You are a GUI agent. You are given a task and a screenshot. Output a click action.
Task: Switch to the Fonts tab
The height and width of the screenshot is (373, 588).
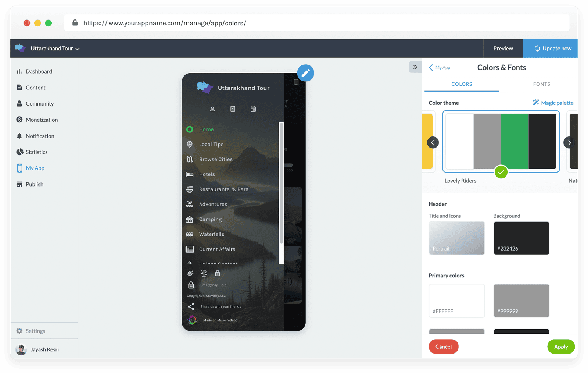541,84
